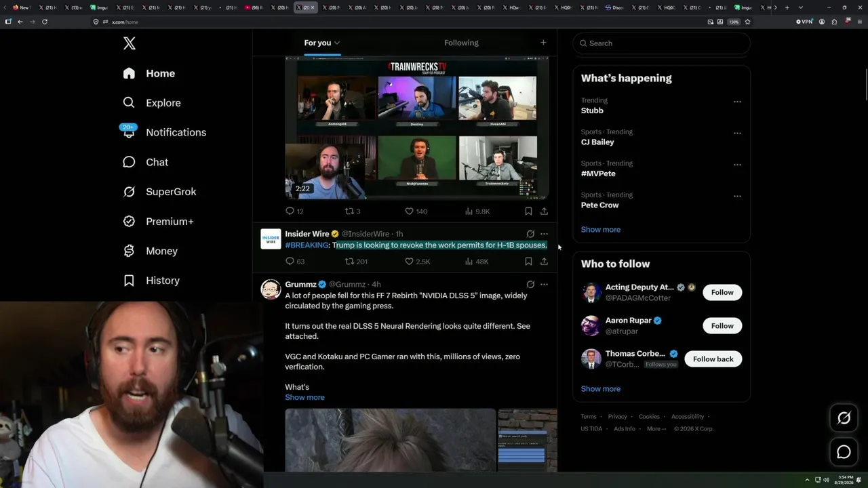Open the browser application menu
This screenshot has width=868, height=488.
pyautogui.click(x=859, y=22)
